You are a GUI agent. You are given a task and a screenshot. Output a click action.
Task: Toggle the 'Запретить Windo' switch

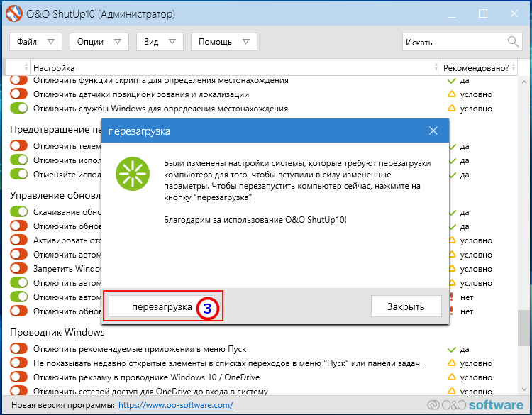tap(18, 268)
